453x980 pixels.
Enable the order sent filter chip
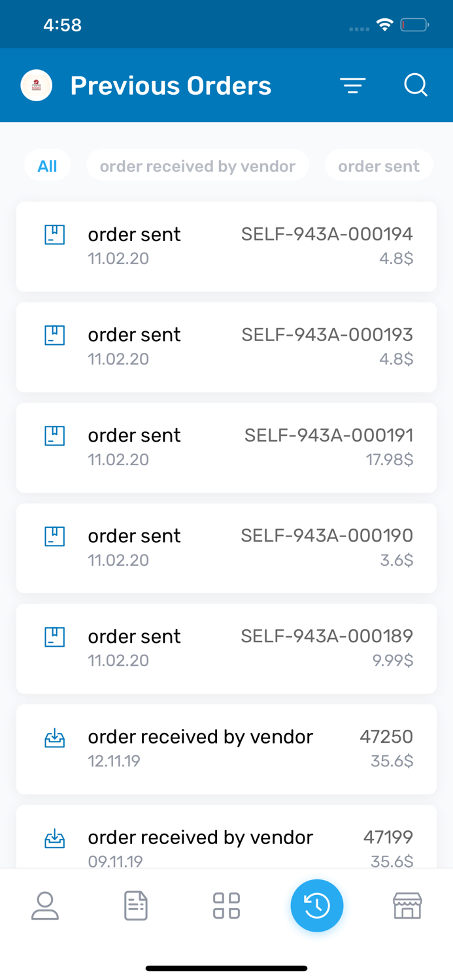(379, 165)
